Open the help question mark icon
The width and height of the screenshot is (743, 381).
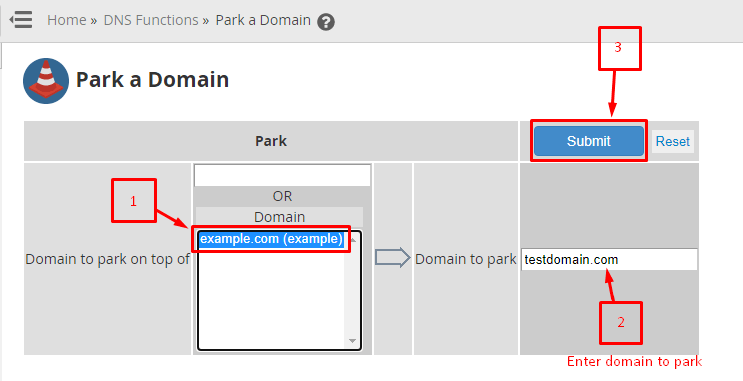pos(326,22)
